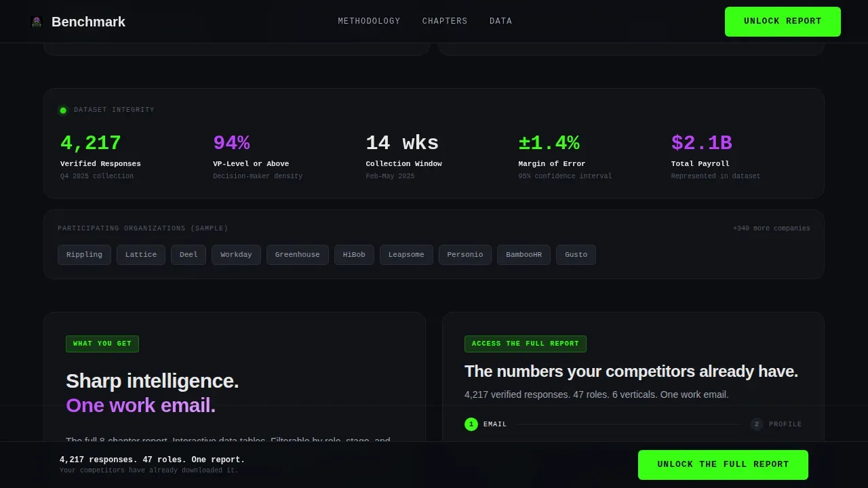Go to the Chapters nav item
This screenshot has height=488, width=868.
pos(445,21)
